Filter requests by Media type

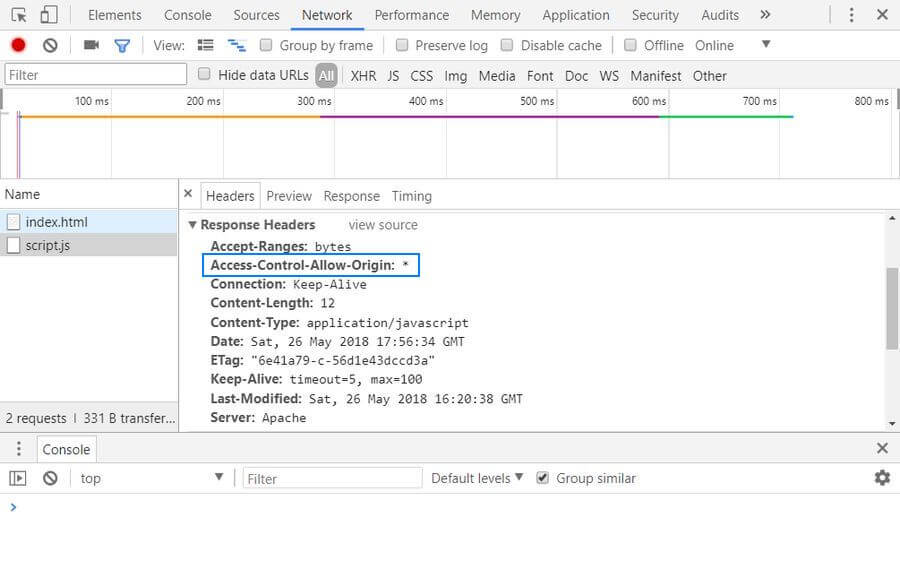coord(496,76)
